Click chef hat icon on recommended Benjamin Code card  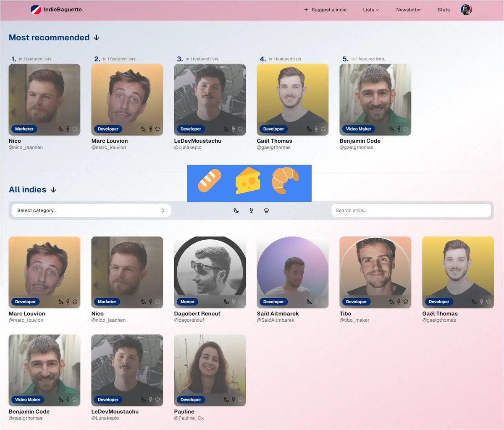[406, 129]
